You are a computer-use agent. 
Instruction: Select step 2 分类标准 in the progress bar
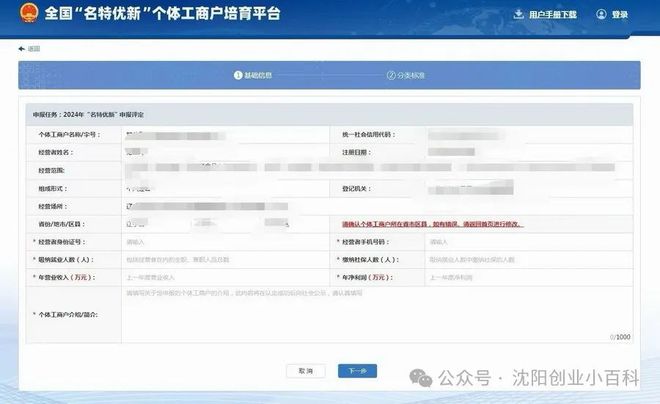[x=406, y=75]
